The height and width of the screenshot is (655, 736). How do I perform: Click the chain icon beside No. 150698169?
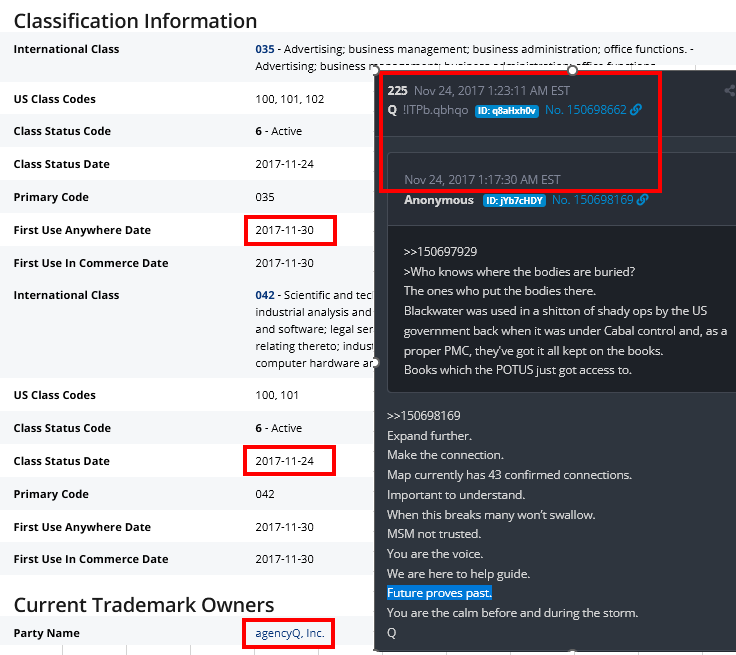[x=643, y=200]
